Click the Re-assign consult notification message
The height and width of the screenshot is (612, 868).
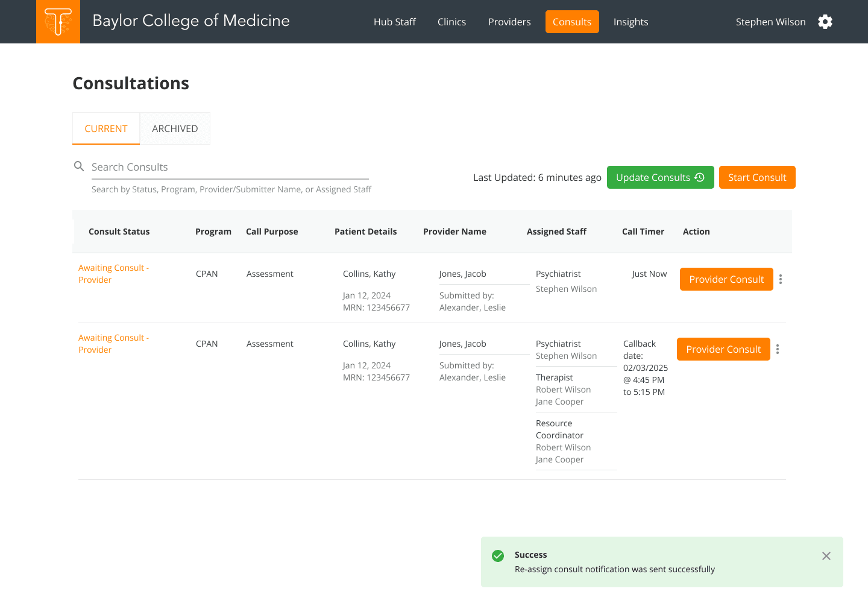point(615,569)
